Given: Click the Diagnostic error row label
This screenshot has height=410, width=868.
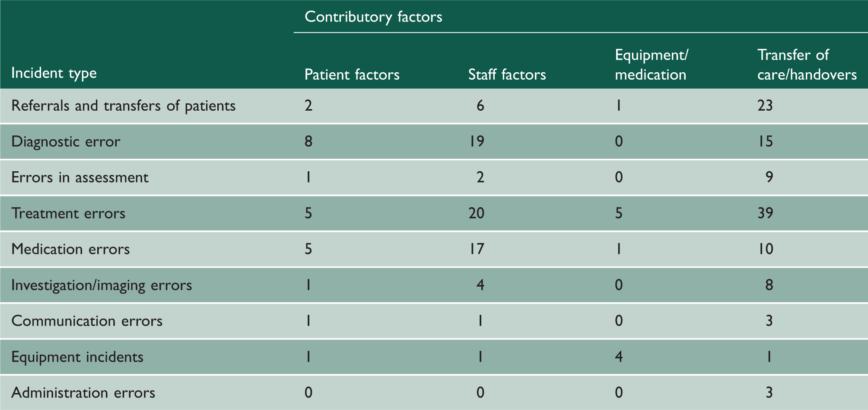Looking at the screenshot, I should (x=66, y=142).
